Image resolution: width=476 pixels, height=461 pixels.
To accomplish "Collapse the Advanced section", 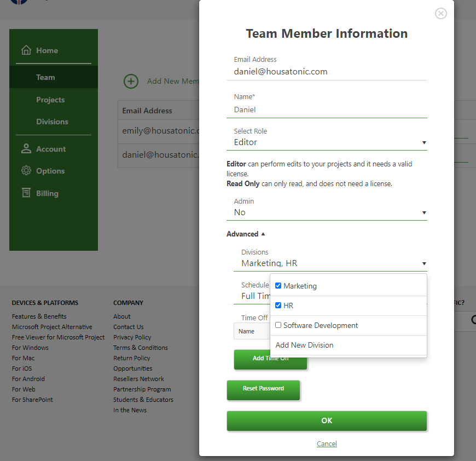I will tap(246, 234).
